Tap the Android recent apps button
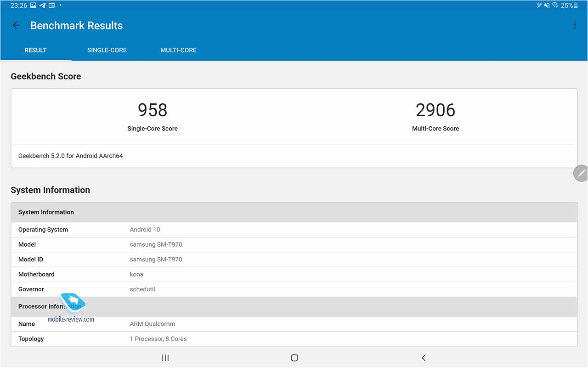 click(x=165, y=358)
